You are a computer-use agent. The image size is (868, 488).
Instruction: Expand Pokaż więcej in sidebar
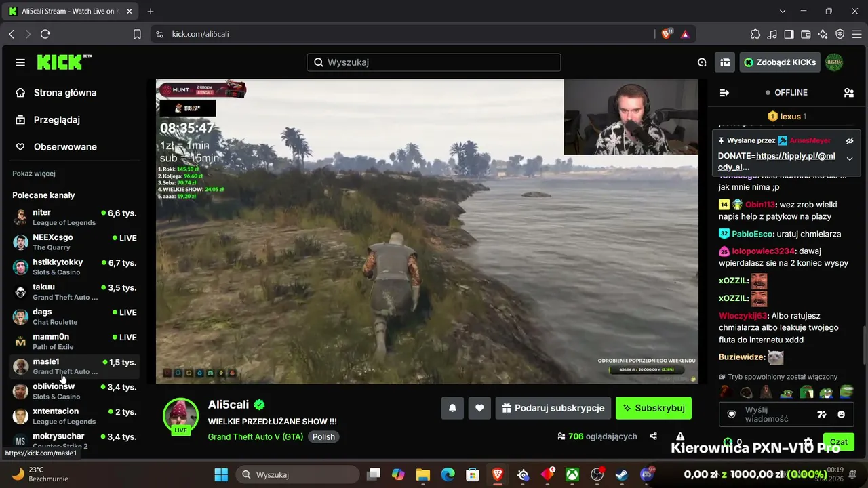pos(34,174)
